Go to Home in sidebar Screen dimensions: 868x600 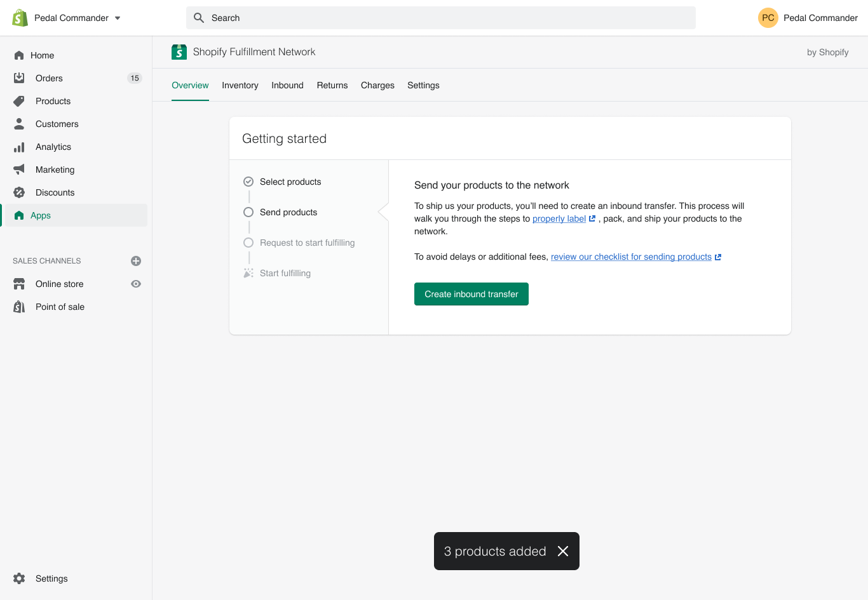[42, 55]
